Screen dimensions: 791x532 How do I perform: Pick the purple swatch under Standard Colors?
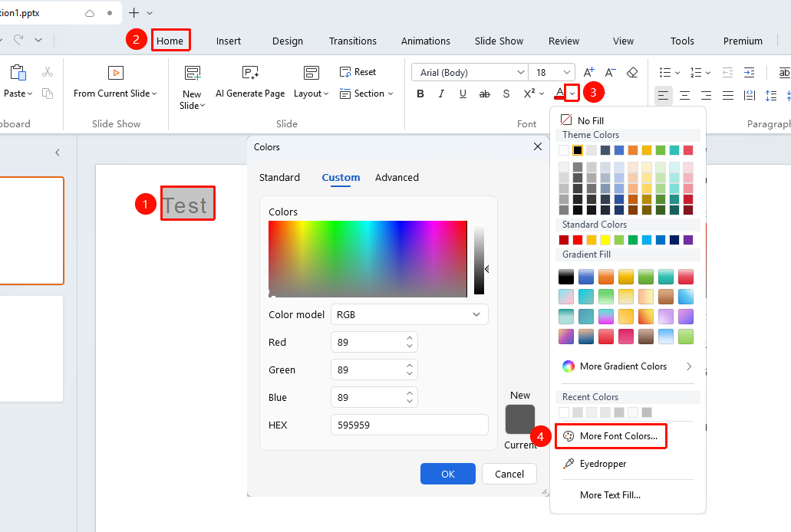click(688, 240)
